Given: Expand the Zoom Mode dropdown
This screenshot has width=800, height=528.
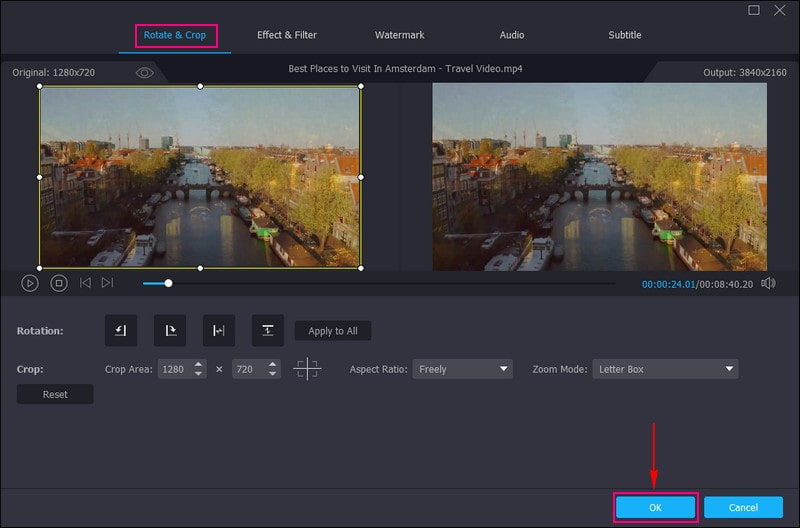Looking at the screenshot, I should point(665,369).
